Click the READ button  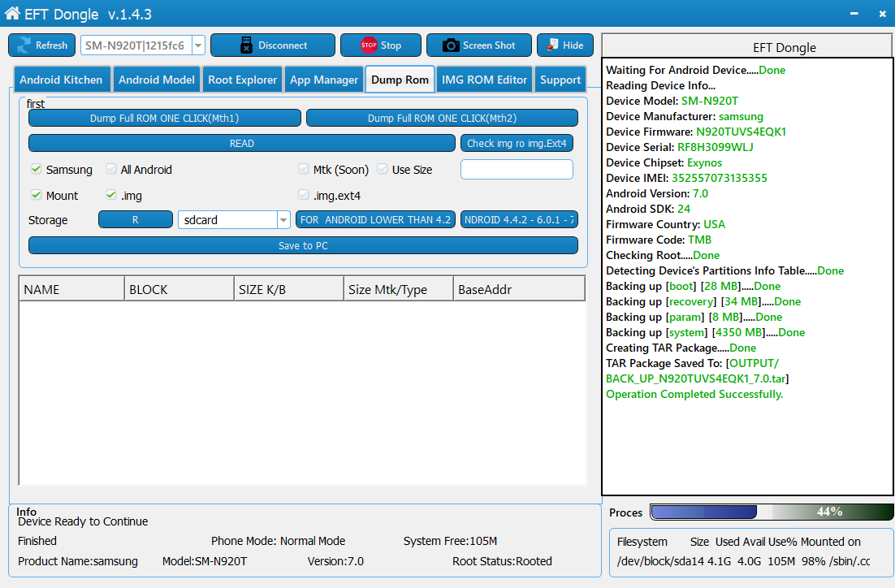click(242, 143)
